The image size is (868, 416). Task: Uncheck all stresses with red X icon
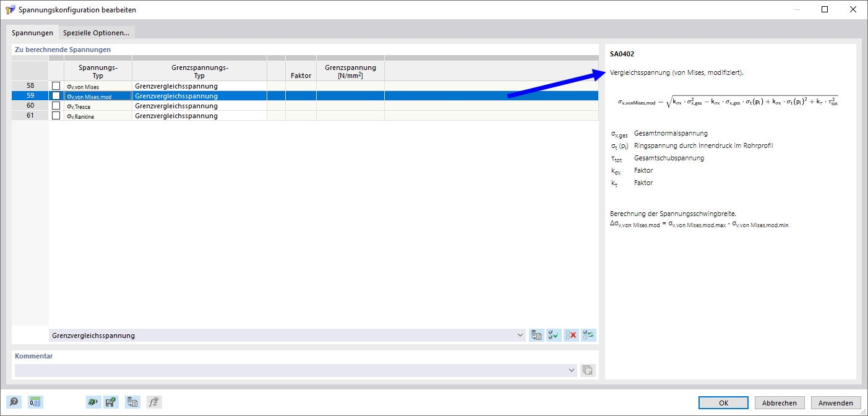pyautogui.click(x=571, y=336)
